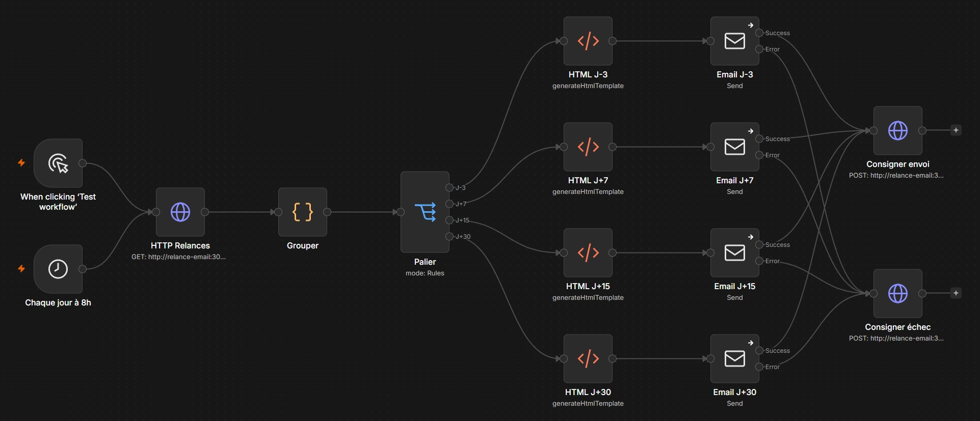
Task: Click the 'GET: http://relance-email:30...' subtitle
Action: 178,257
